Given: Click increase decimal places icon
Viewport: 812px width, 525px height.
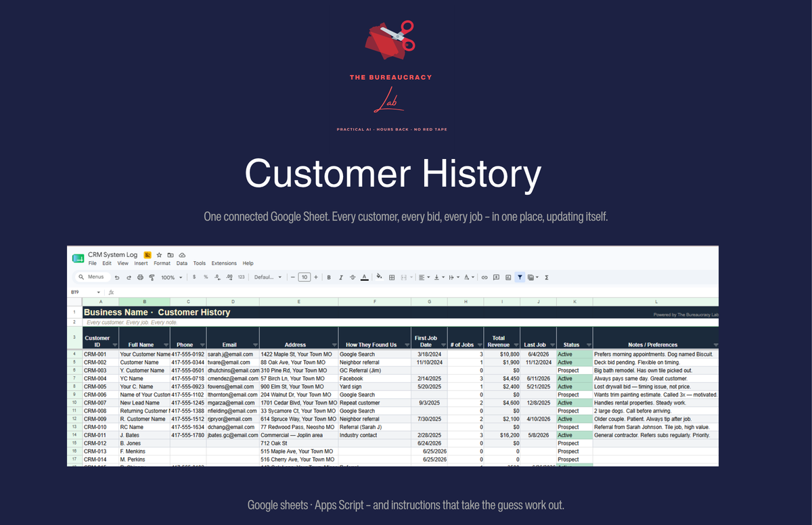Looking at the screenshot, I should click(229, 277).
